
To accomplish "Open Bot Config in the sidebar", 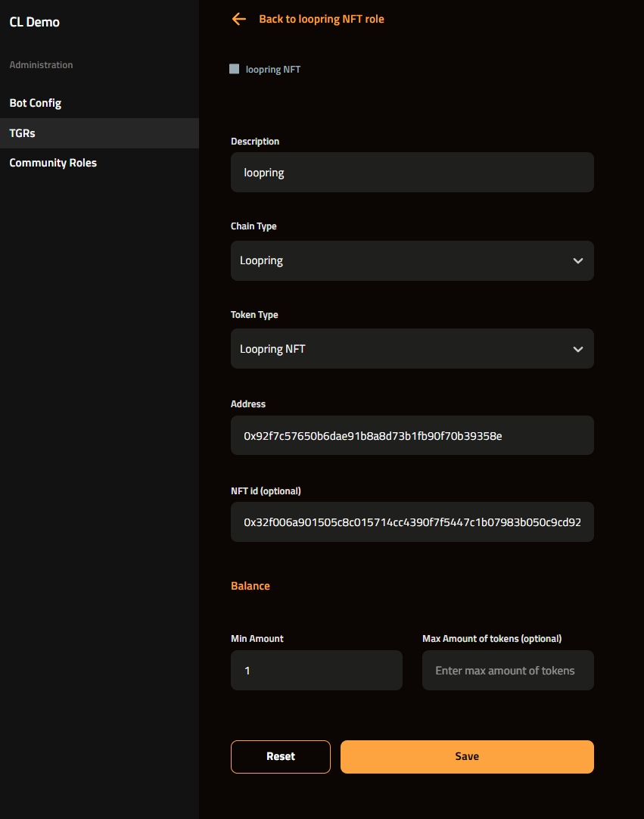I will [36, 103].
